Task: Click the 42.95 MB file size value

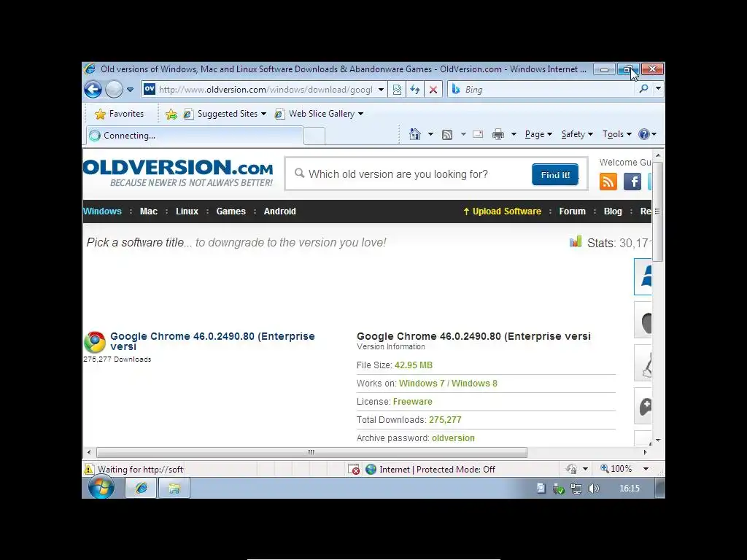Action: click(414, 365)
